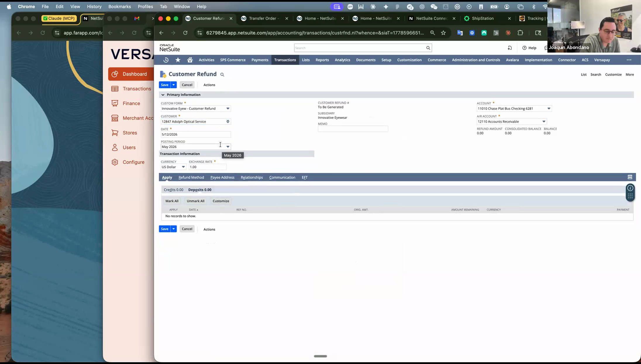Screen dimensions: 641x364
Task: Open the bottom Save button arrow menu
Action: (174, 229)
